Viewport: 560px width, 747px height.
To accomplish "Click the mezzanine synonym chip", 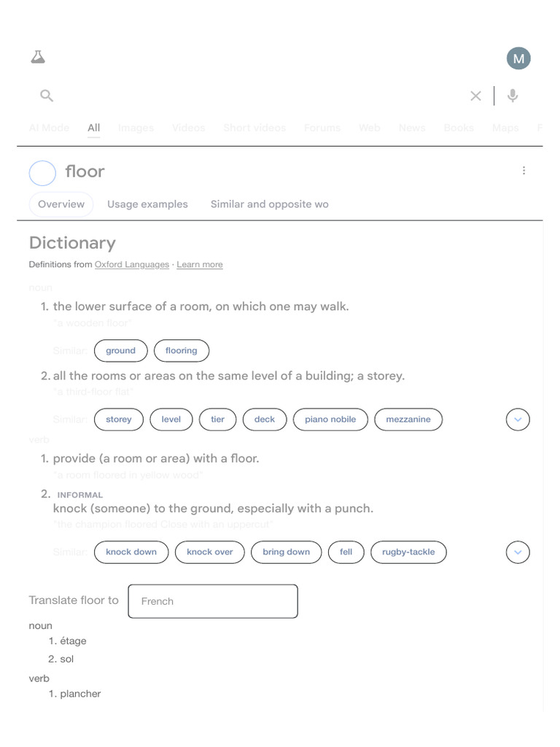I will tap(408, 419).
